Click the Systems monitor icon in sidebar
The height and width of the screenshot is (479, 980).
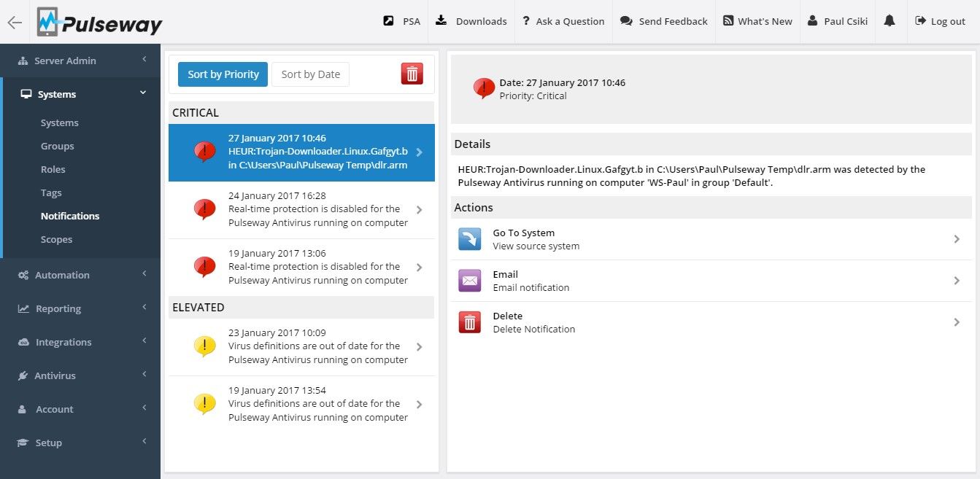[26, 94]
